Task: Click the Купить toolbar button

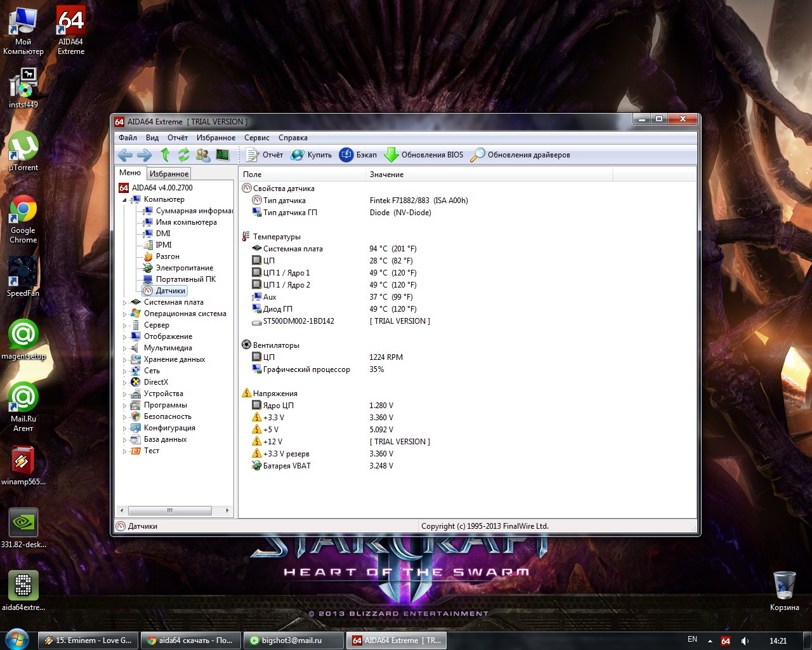Action: [311, 155]
